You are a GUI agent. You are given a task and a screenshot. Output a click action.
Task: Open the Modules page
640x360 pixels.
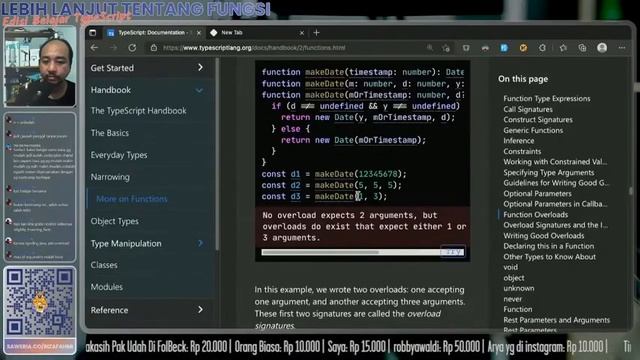coord(107,287)
